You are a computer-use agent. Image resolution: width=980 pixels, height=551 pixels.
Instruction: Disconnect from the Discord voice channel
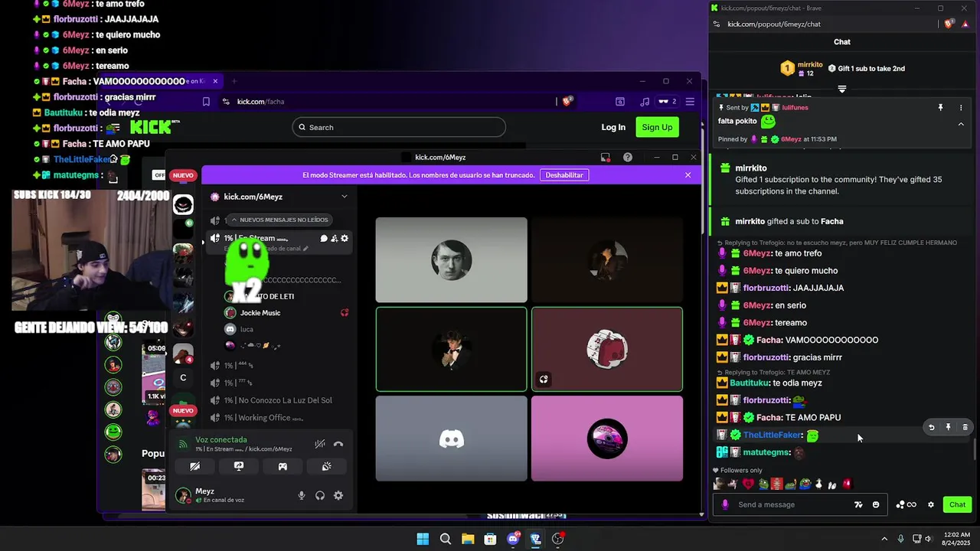point(338,444)
